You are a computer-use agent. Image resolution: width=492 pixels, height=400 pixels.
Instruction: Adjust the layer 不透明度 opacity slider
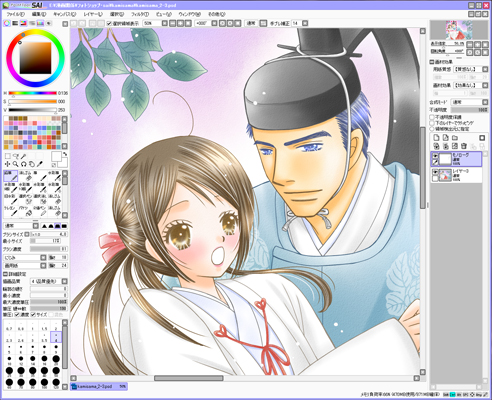(469, 110)
